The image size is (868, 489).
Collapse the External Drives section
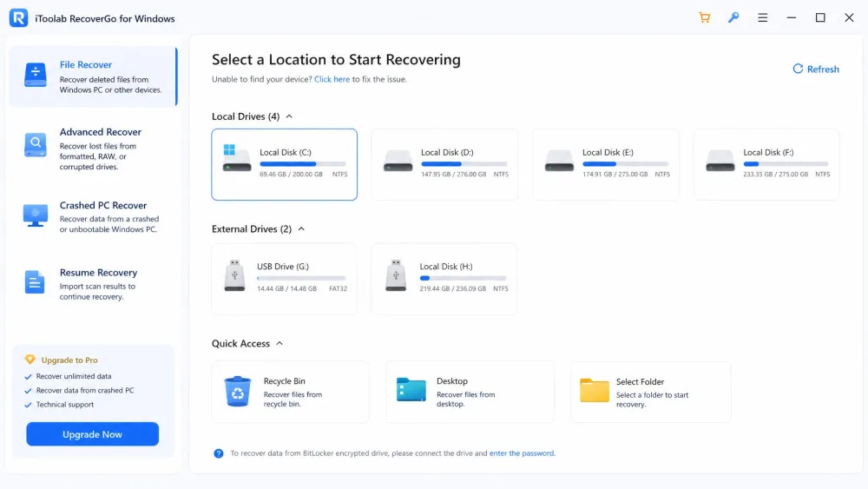click(301, 228)
